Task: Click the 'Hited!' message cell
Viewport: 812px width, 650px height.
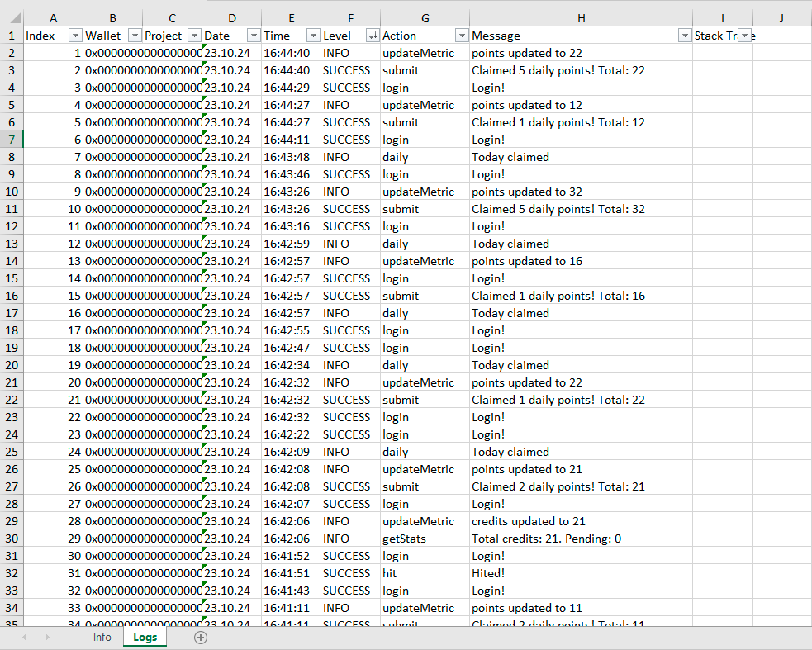Action: 581,573
